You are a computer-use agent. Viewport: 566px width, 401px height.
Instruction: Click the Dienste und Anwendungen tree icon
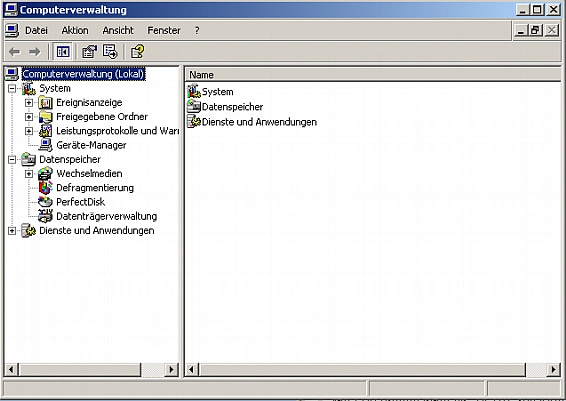(29, 230)
